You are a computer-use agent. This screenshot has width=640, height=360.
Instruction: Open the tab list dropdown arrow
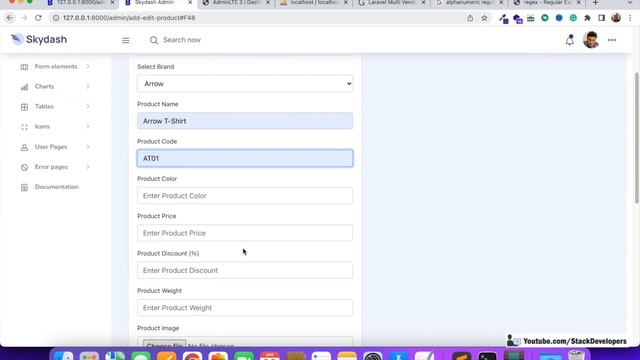(x=630, y=3)
